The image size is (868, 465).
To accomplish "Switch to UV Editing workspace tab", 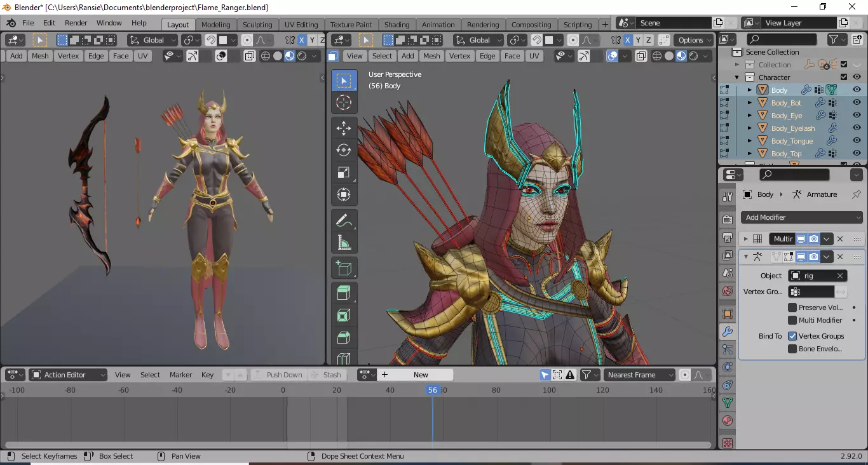I will [301, 24].
